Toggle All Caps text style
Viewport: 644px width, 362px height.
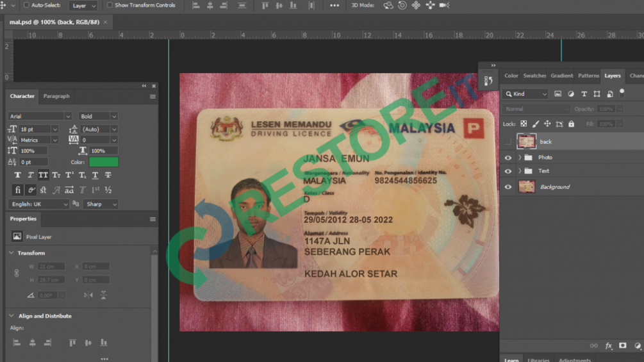43,175
